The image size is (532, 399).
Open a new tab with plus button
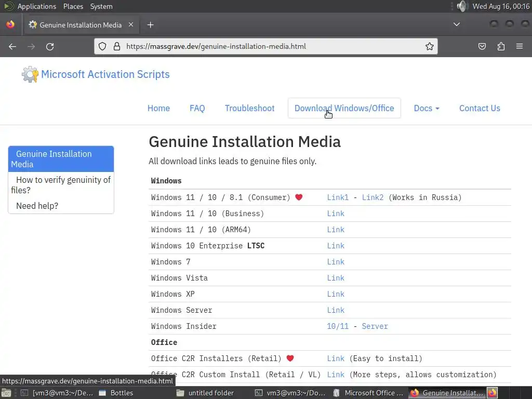tap(150, 25)
